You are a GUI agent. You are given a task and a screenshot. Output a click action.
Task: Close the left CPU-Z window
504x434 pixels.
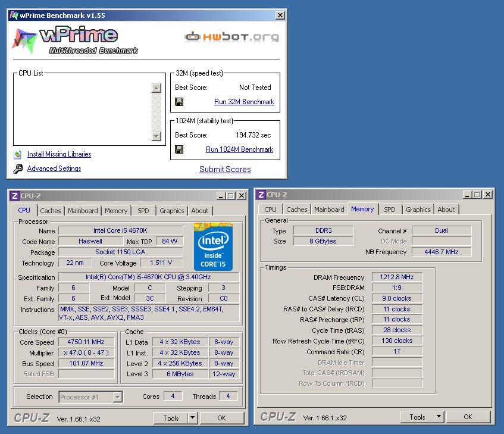click(x=242, y=196)
